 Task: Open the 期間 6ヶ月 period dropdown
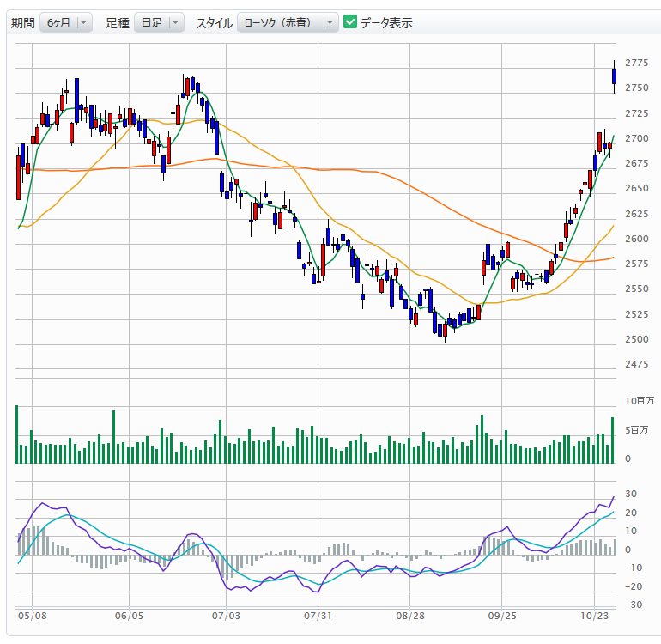(x=65, y=23)
